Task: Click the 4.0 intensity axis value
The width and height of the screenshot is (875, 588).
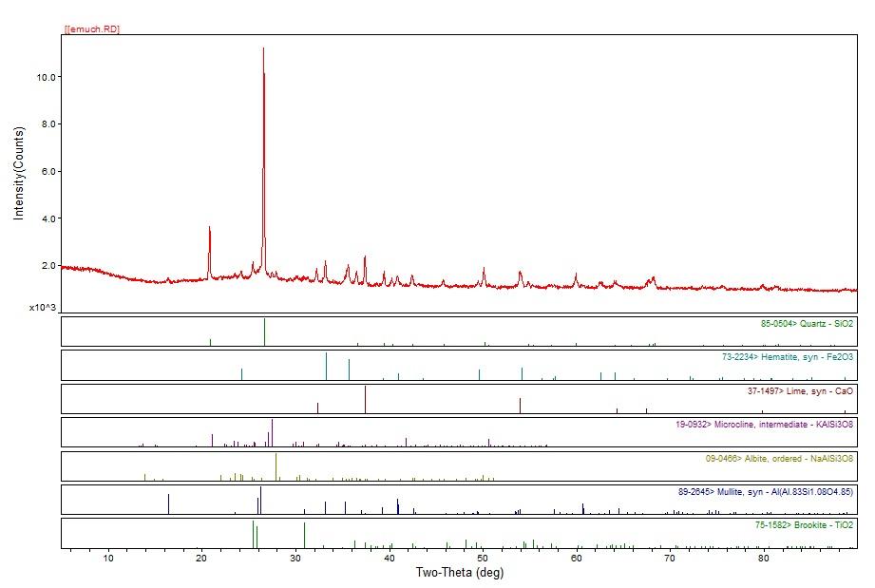Action: coord(48,218)
